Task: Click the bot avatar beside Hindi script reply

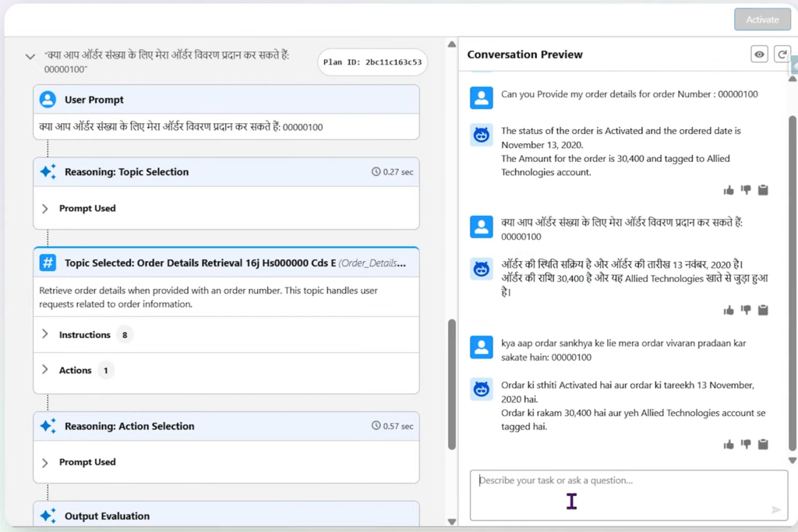Action: coord(481,269)
